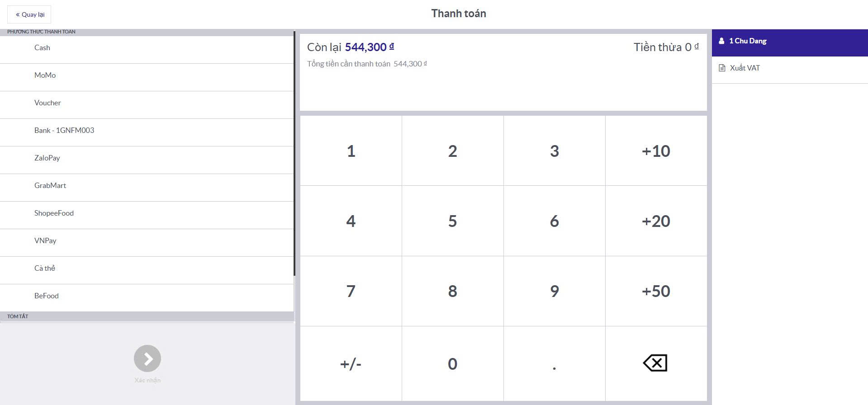This screenshot has height=405, width=868.
Task: Select customer 1 Chu Dang
Action: tap(747, 41)
